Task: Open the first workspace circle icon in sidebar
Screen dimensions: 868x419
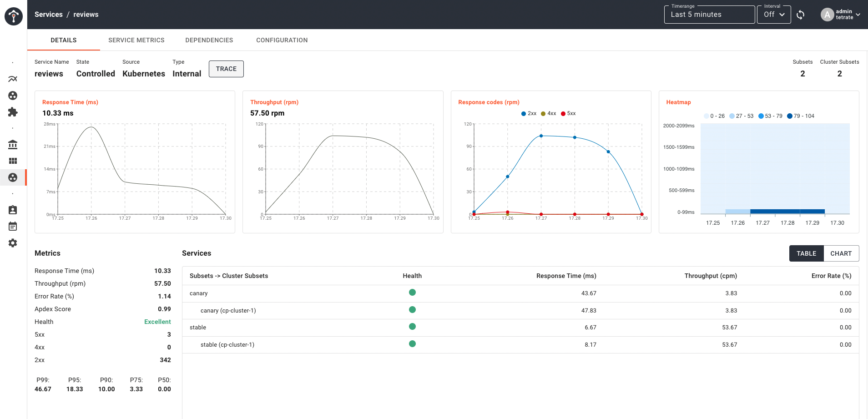Action: (x=13, y=96)
